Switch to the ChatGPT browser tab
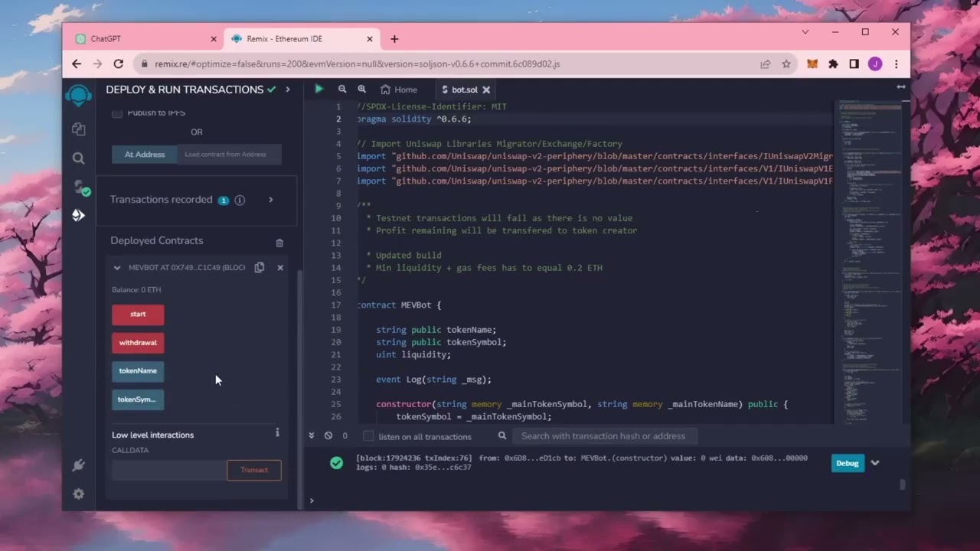The width and height of the screenshot is (980, 551). [142, 39]
